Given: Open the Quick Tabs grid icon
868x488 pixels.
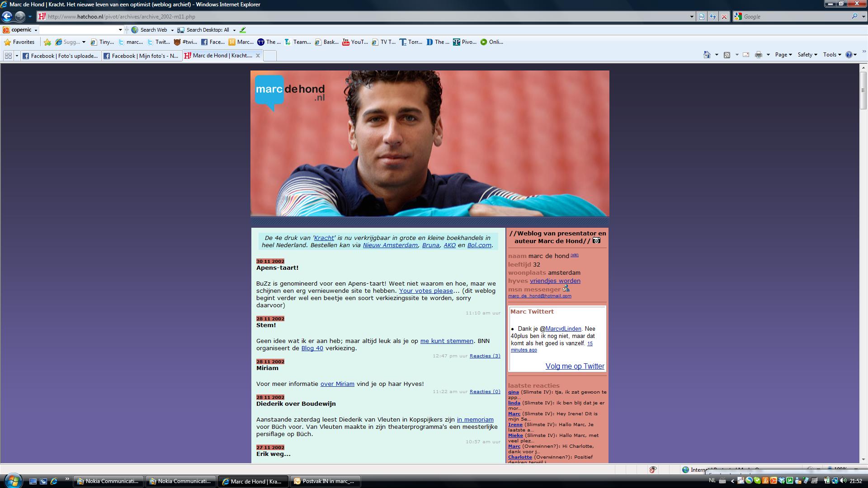Looking at the screenshot, I should click(x=8, y=56).
